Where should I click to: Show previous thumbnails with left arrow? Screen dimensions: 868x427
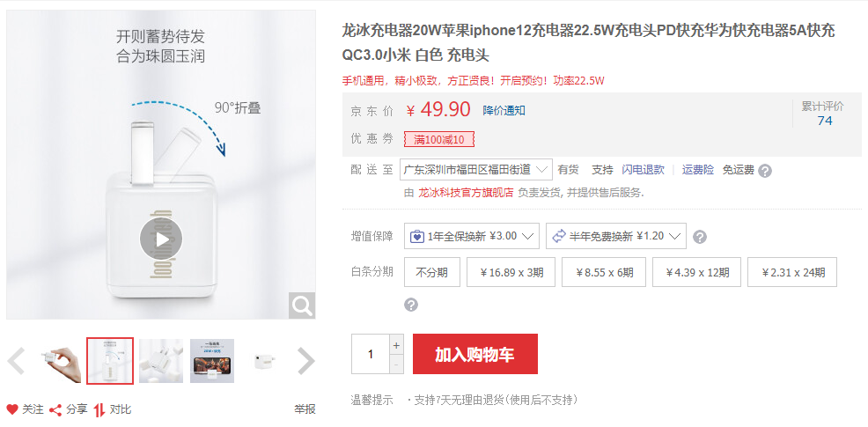[x=16, y=361]
